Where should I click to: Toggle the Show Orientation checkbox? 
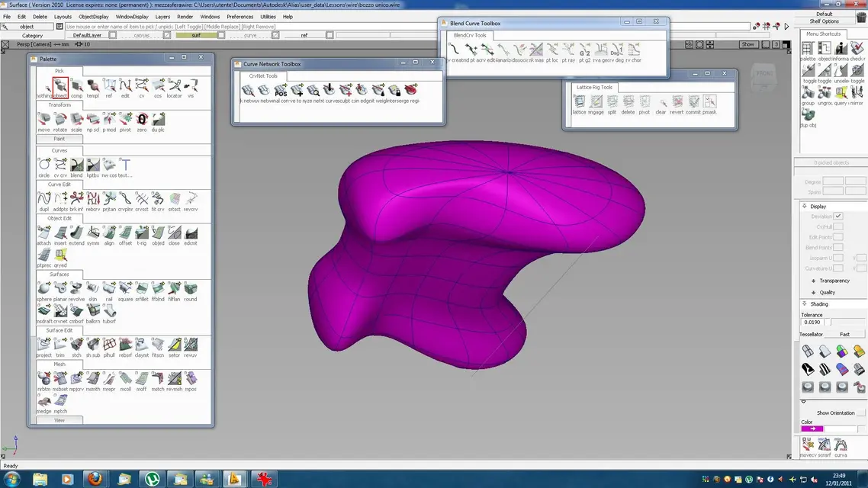point(861,413)
